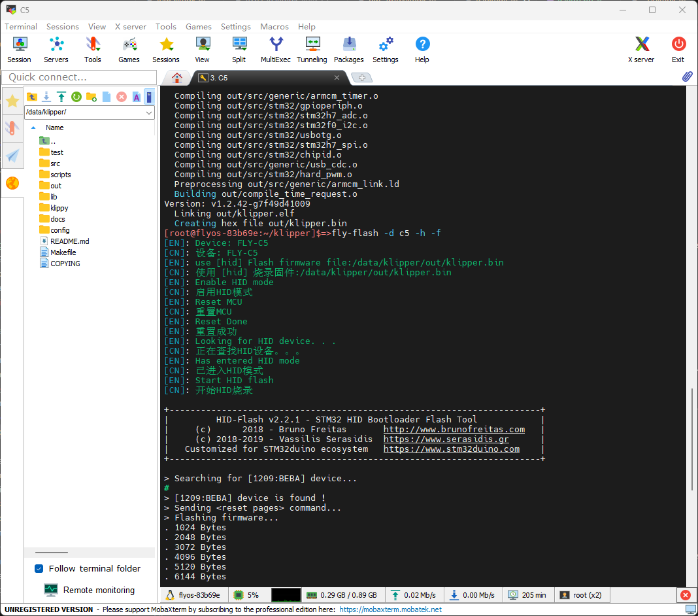Select the '3. C5' terminal tab
This screenshot has width=698, height=616.
tap(267, 78)
